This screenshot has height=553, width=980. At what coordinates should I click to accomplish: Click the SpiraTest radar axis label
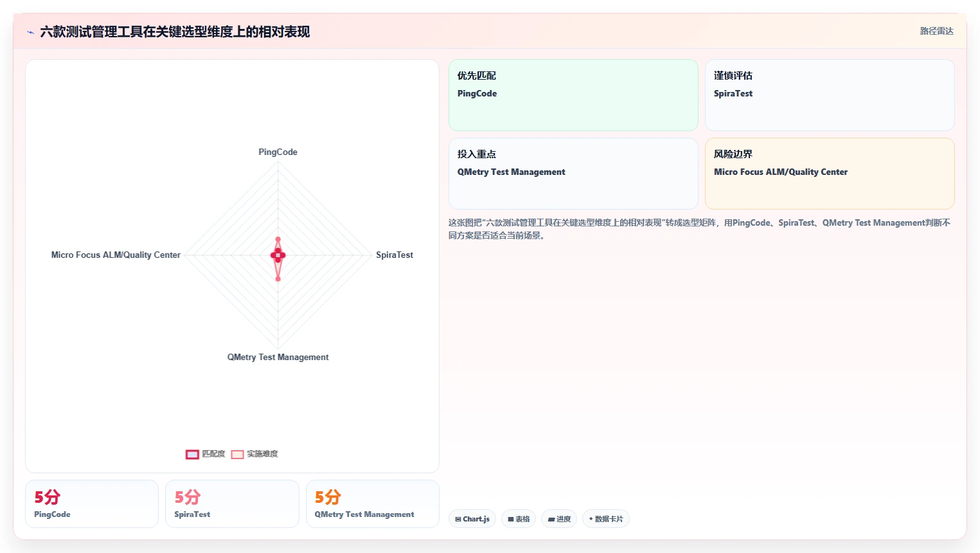point(395,255)
